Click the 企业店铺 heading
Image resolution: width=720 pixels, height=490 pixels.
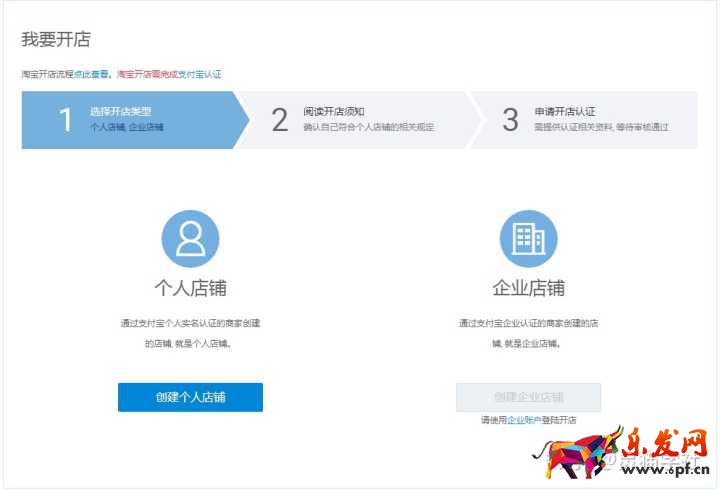click(x=528, y=288)
